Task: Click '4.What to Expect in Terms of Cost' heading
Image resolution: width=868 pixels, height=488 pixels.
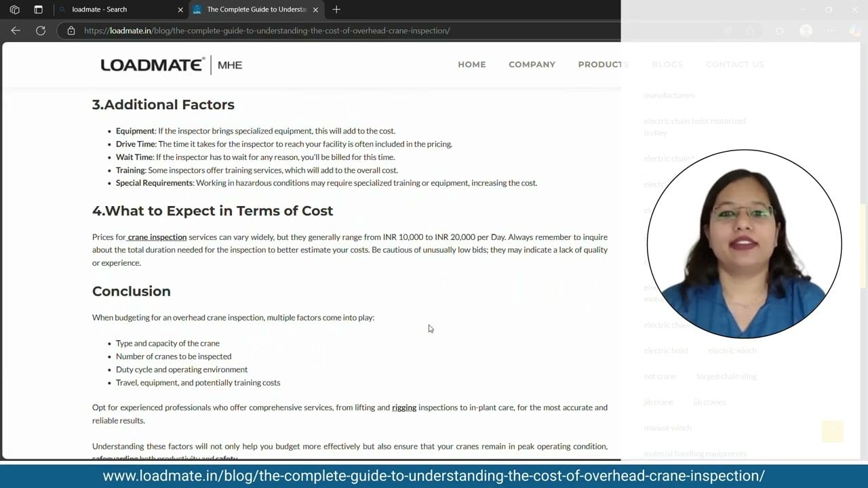Action: point(213,211)
